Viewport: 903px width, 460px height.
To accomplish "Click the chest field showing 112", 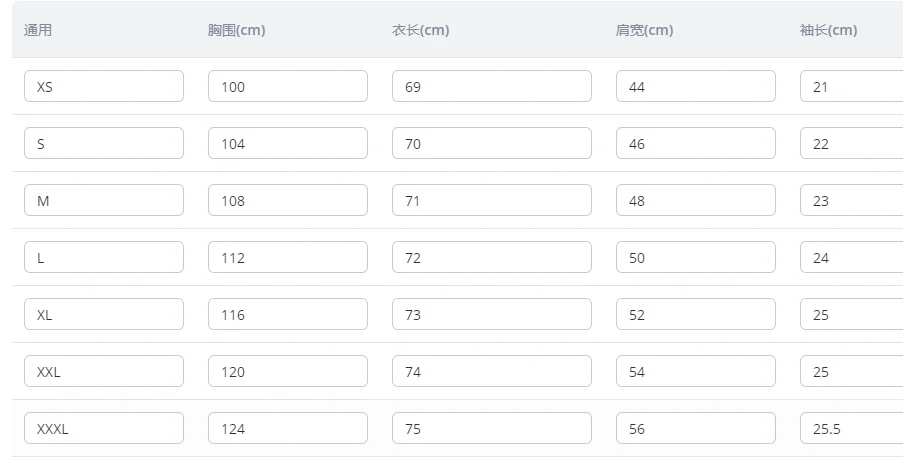I will coord(288,257).
